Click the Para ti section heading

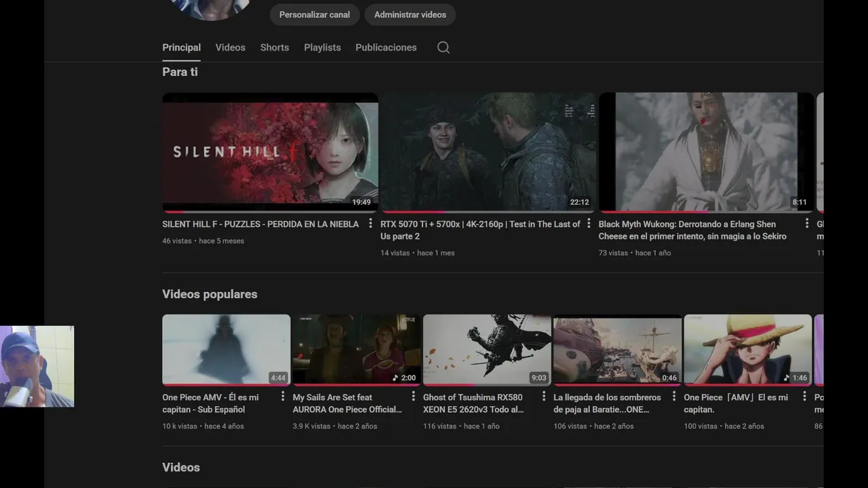tap(180, 72)
